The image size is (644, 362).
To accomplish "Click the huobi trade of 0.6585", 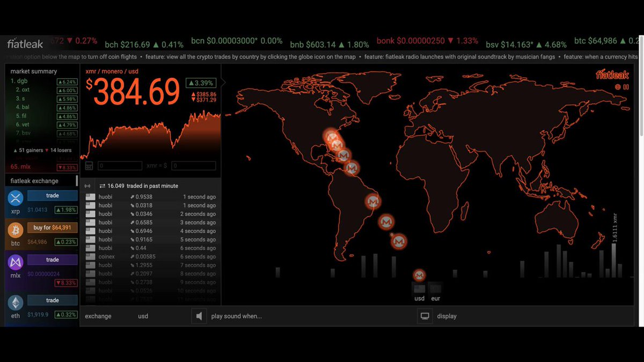I will (x=150, y=223).
